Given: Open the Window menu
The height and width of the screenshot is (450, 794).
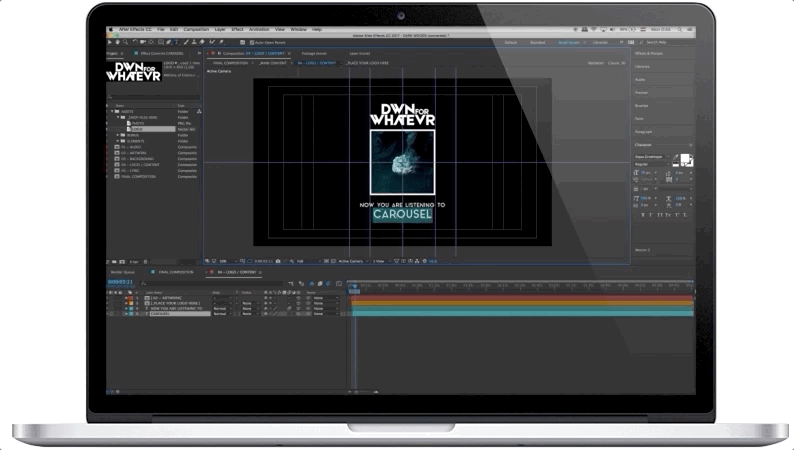Looking at the screenshot, I should tap(298, 30).
